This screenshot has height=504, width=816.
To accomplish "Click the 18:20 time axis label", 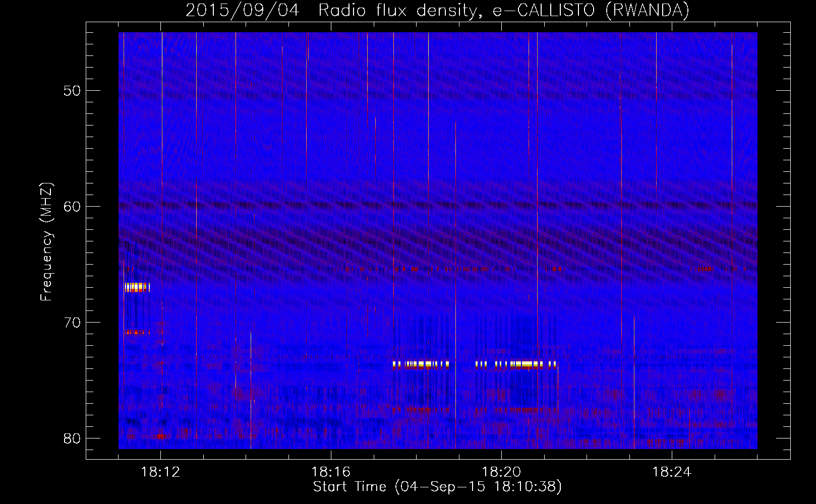I will coord(501,472).
